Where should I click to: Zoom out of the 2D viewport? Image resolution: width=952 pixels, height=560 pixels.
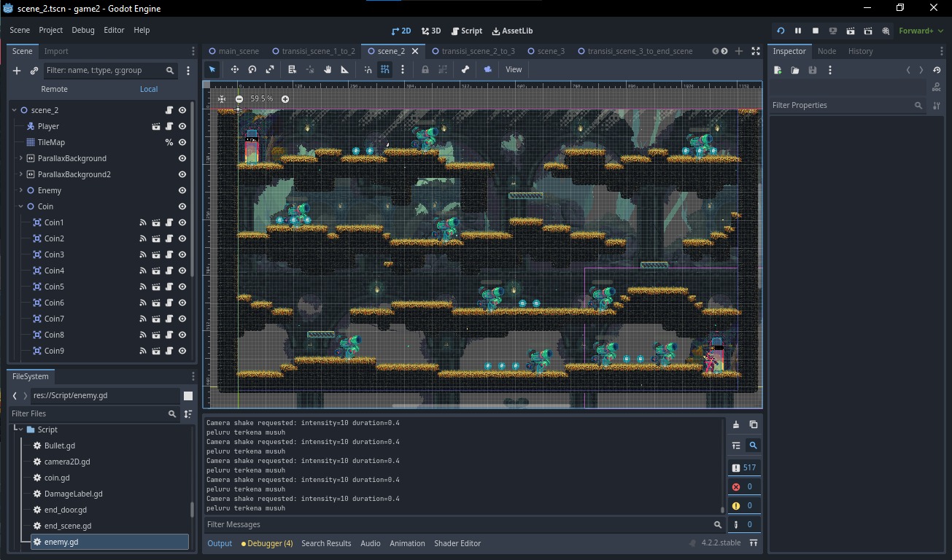(x=239, y=99)
